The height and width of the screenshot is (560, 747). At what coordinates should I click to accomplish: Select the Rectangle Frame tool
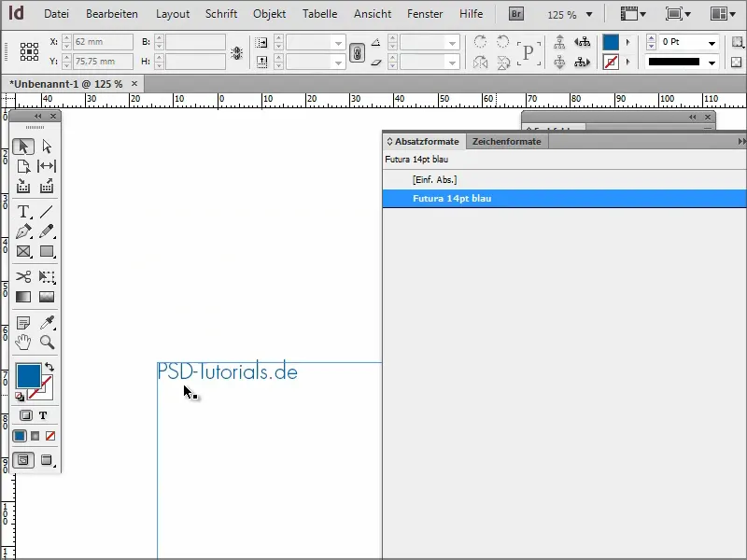click(x=22, y=251)
